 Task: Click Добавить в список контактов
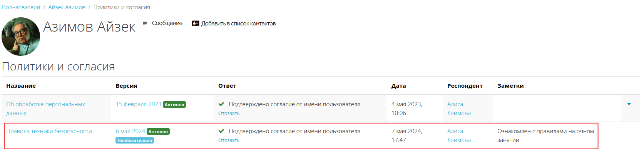[238, 23]
